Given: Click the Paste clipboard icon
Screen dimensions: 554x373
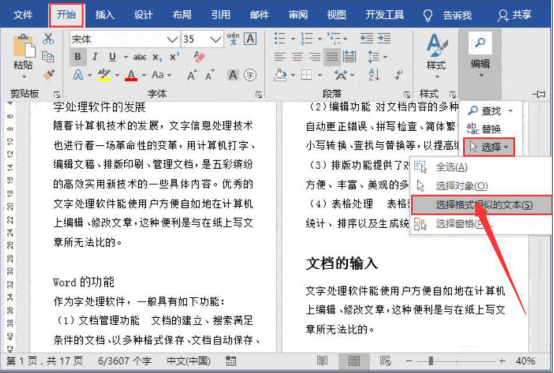Looking at the screenshot, I should point(23,47).
